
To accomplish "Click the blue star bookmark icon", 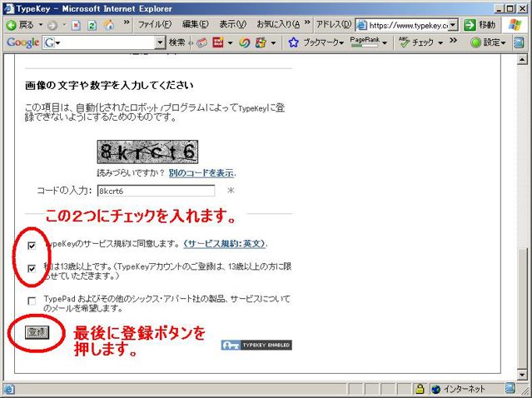I will point(294,42).
